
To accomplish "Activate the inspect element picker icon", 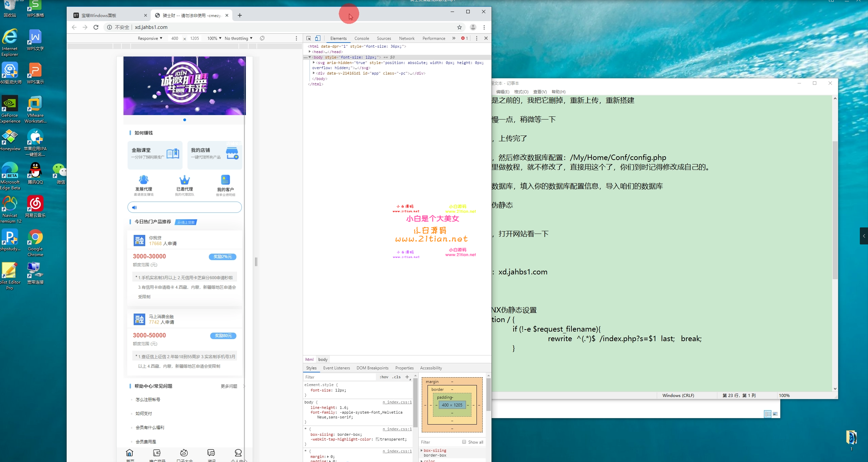I will 308,38.
